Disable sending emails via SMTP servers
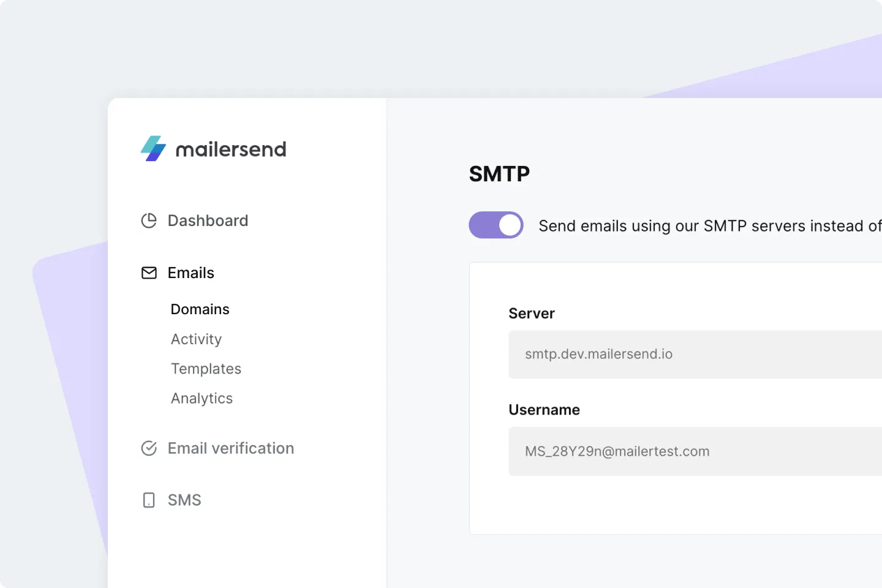This screenshot has width=882, height=588. (496, 225)
